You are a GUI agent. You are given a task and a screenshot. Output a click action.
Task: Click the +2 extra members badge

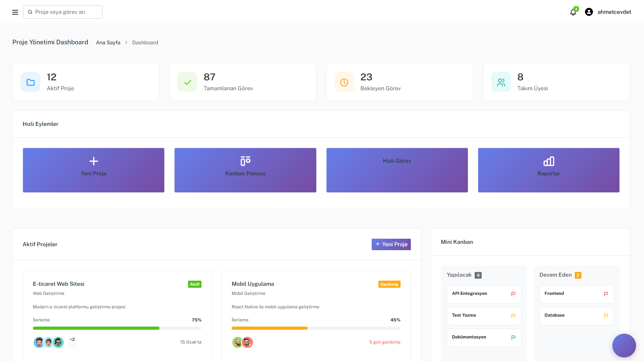click(x=72, y=340)
